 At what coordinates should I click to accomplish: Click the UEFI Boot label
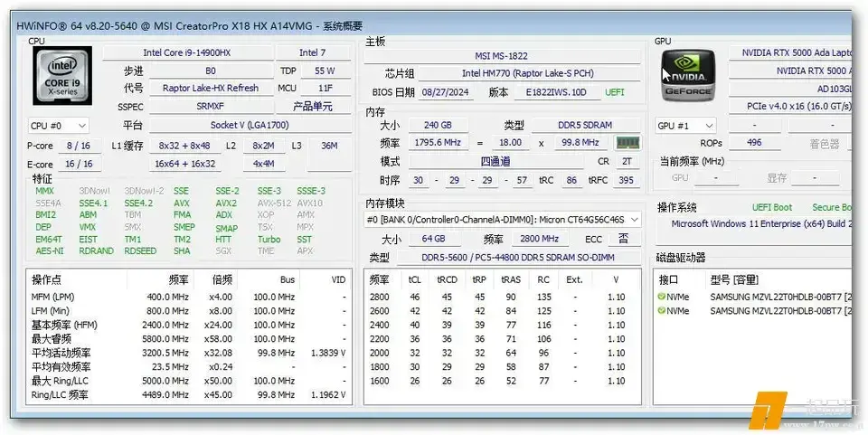pos(771,207)
